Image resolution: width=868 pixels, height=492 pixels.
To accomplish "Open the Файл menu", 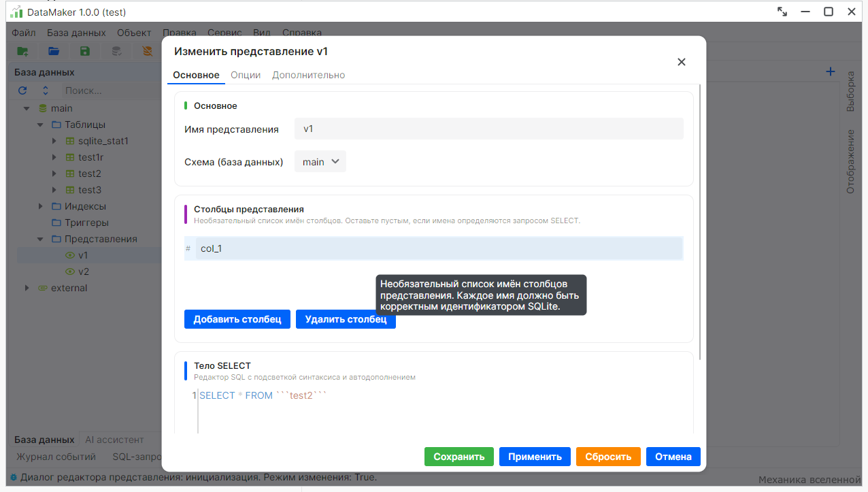I will tap(24, 33).
